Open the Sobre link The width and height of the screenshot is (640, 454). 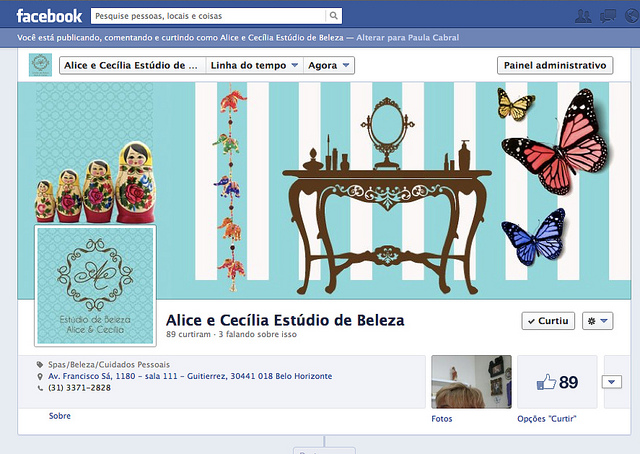60,415
